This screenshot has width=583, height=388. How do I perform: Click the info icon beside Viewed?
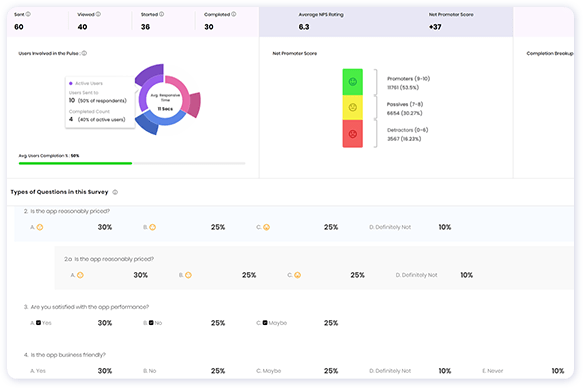click(x=98, y=14)
